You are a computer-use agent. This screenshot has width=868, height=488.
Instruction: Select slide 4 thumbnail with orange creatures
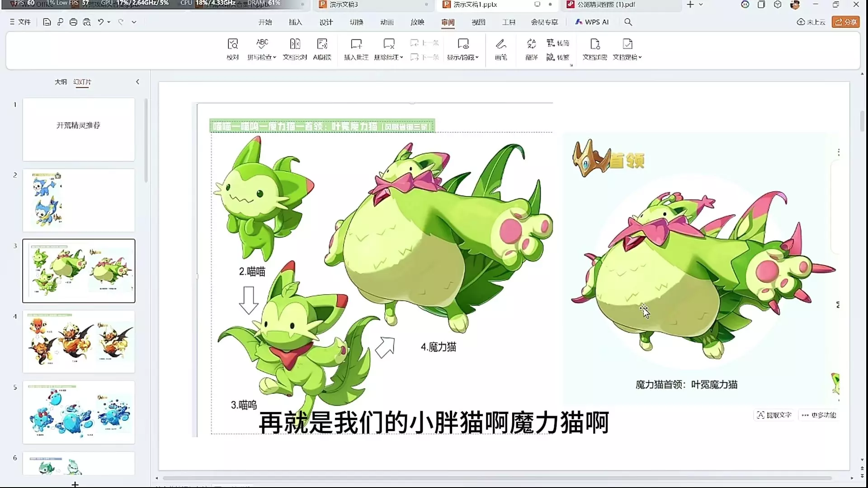pyautogui.click(x=79, y=341)
